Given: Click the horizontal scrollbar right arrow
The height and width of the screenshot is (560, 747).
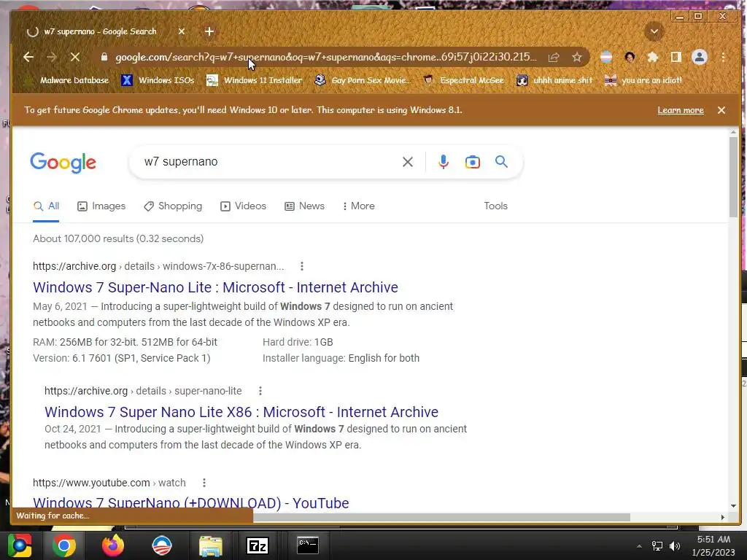Looking at the screenshot, I should (x=723, y=517).
